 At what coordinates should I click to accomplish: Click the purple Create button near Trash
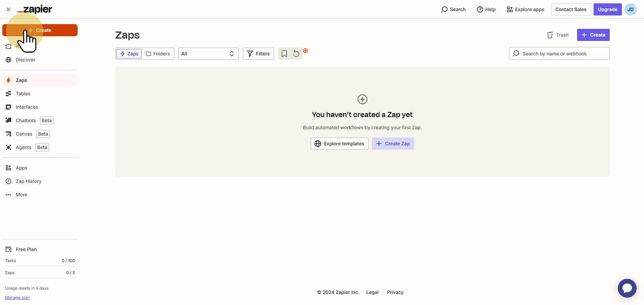pos(593,35)
